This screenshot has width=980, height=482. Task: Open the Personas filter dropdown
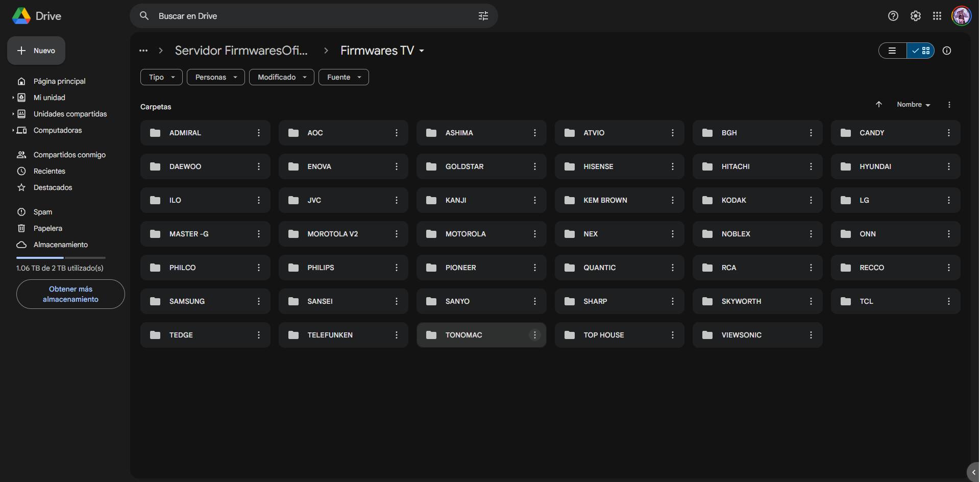point(216,77)
